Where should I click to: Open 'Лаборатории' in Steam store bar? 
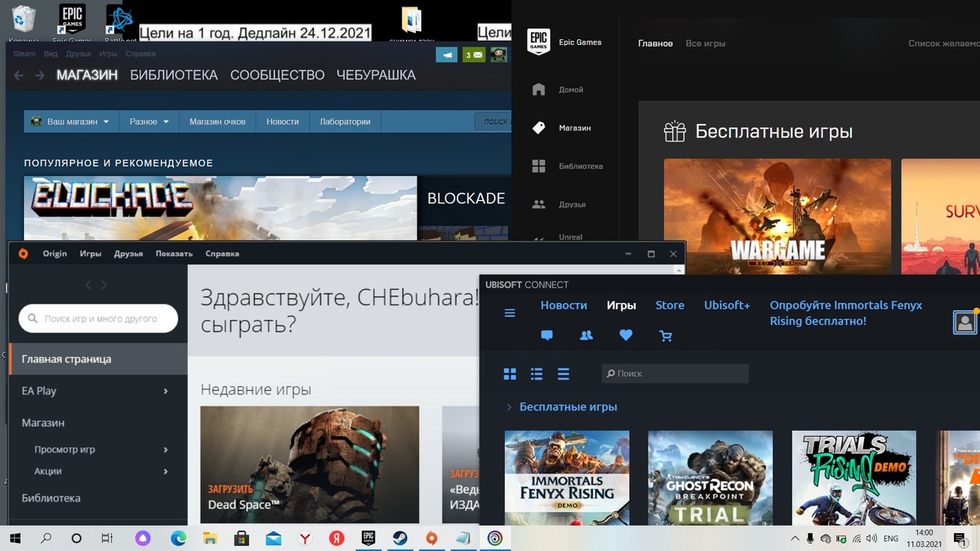pos(345,122)
